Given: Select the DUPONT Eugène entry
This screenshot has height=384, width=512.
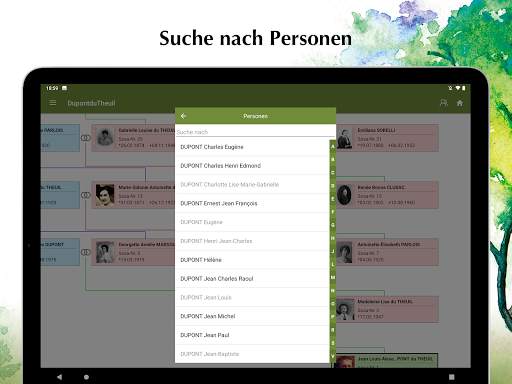Looking at the screenshot, I should (x=252, y=222).
